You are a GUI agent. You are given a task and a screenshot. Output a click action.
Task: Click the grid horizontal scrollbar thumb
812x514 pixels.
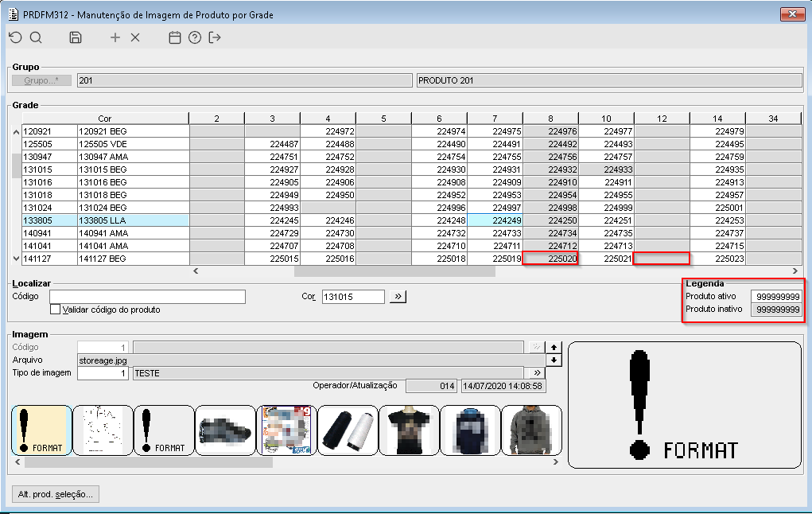(394, 271)
